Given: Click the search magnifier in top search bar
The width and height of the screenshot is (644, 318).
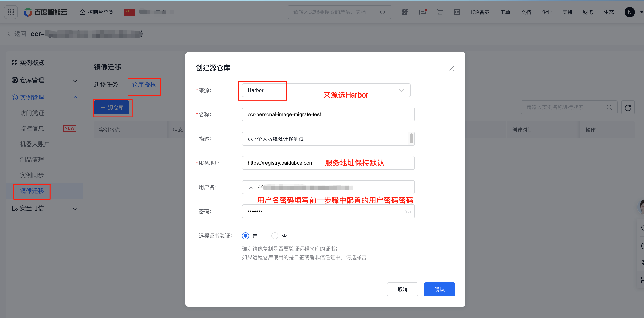Looking at the screenshot, I should tap(382, 12).
